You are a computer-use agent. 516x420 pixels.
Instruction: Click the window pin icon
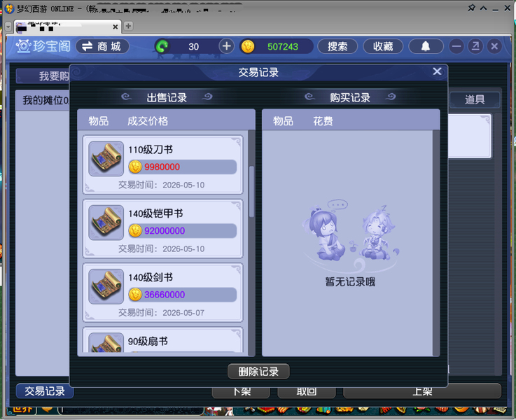[x=471, y=8]
